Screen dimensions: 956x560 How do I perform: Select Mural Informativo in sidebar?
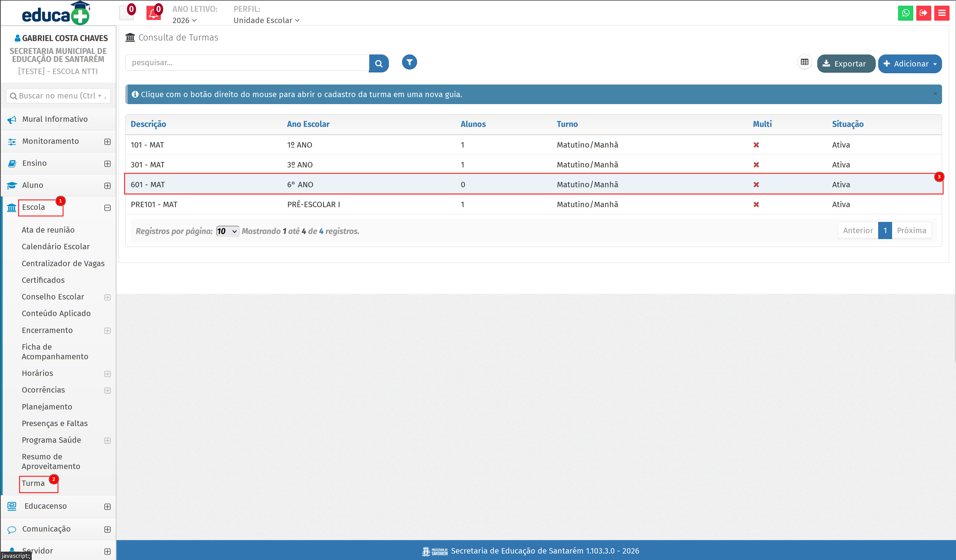point(55,119)
